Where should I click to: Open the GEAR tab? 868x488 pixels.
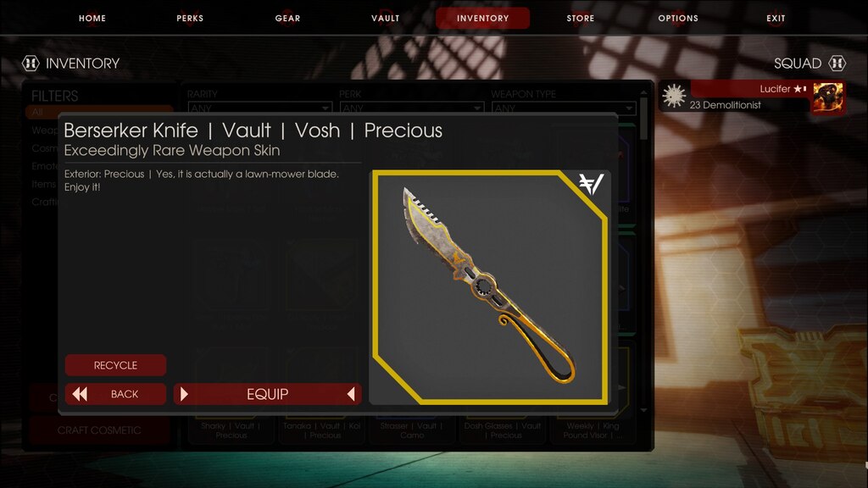[x=288, y=19]
